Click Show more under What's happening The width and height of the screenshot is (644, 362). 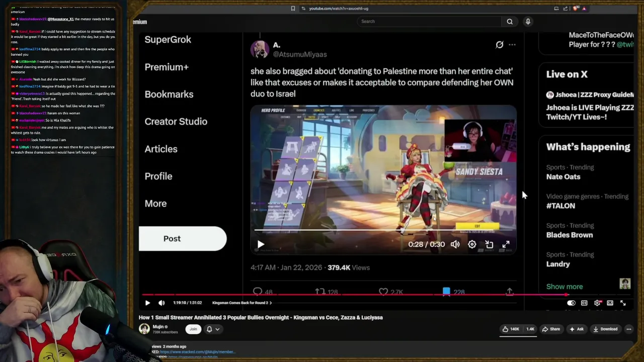coord(565,287)
